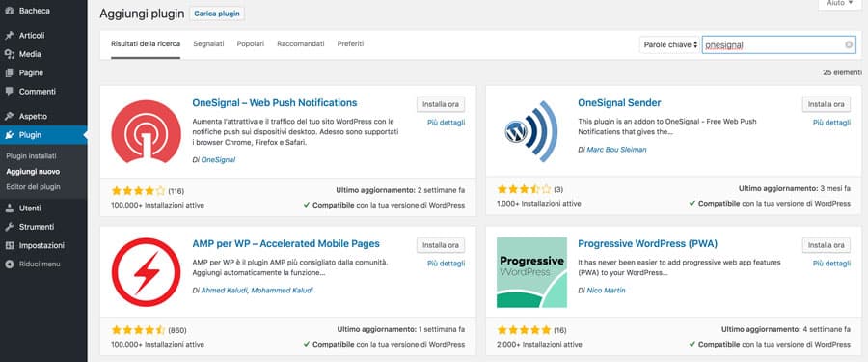Switch to Risultati della ricerca tab
The image size is (868, 362).
(x=146, y=43)
